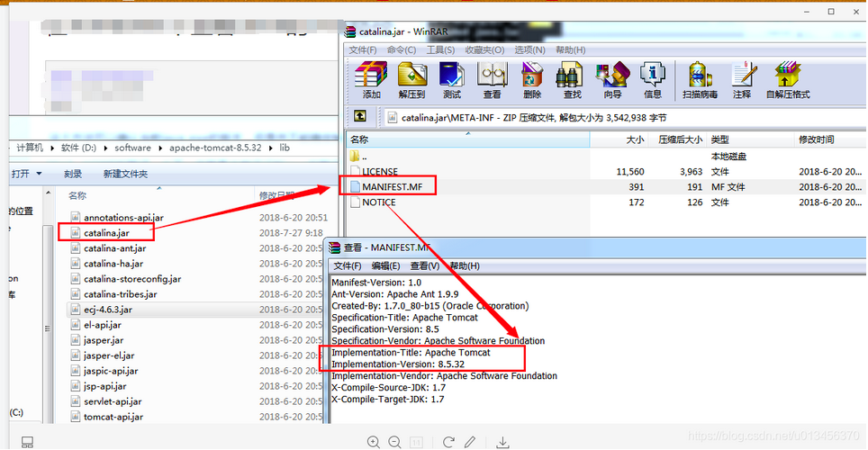
Task: Click 刻录 button in Explorer toolbar
Action: tap(73, 174)
